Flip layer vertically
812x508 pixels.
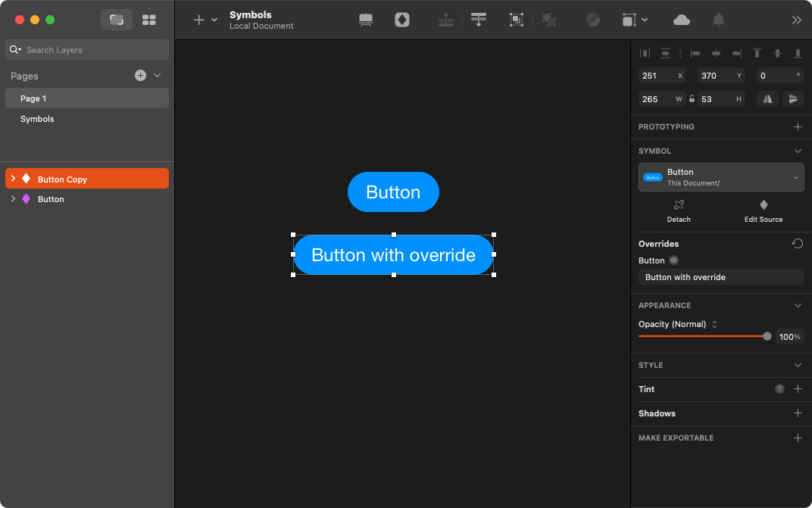[793, 99]
